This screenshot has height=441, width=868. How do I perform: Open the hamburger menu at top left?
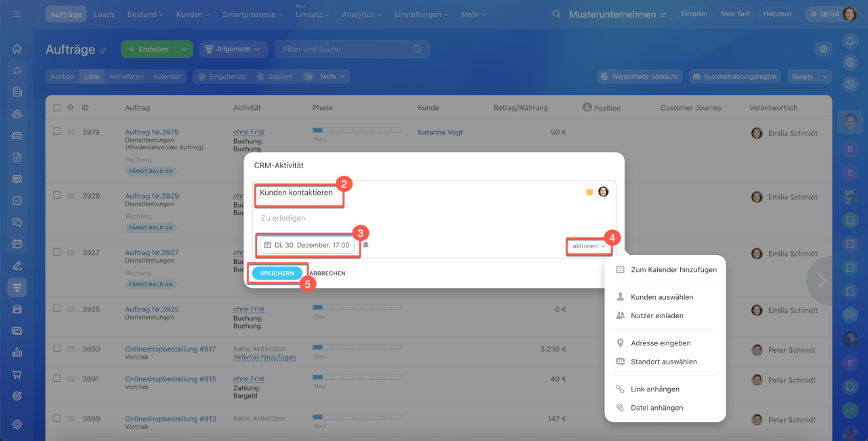click(x=17, y=14)
